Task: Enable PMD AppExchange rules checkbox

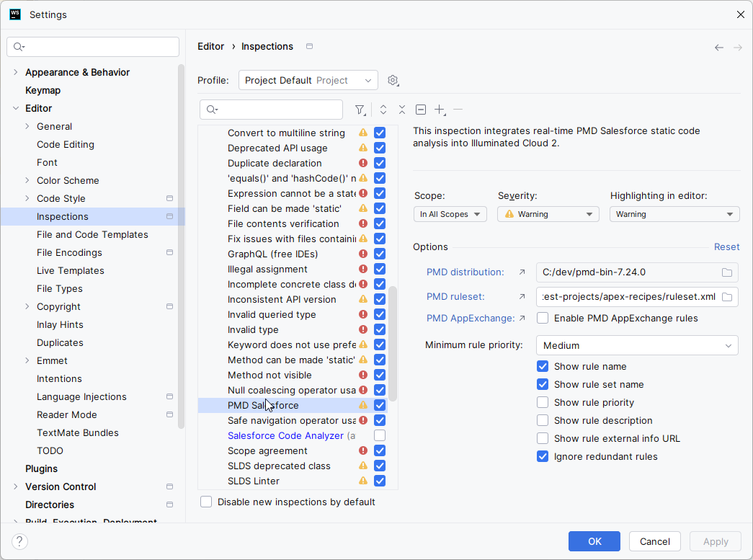Action: 543,318
